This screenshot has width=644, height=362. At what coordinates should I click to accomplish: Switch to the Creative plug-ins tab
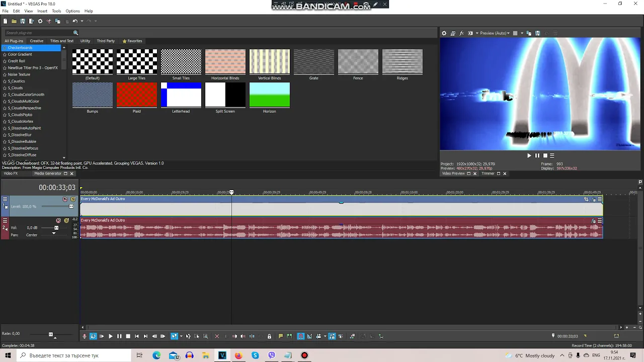click(x=36, y=41)
